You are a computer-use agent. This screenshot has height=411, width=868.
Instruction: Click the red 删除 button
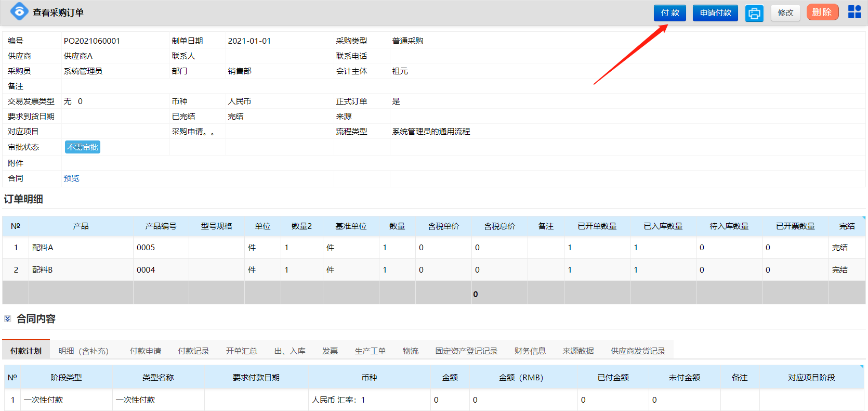point(822,12)
